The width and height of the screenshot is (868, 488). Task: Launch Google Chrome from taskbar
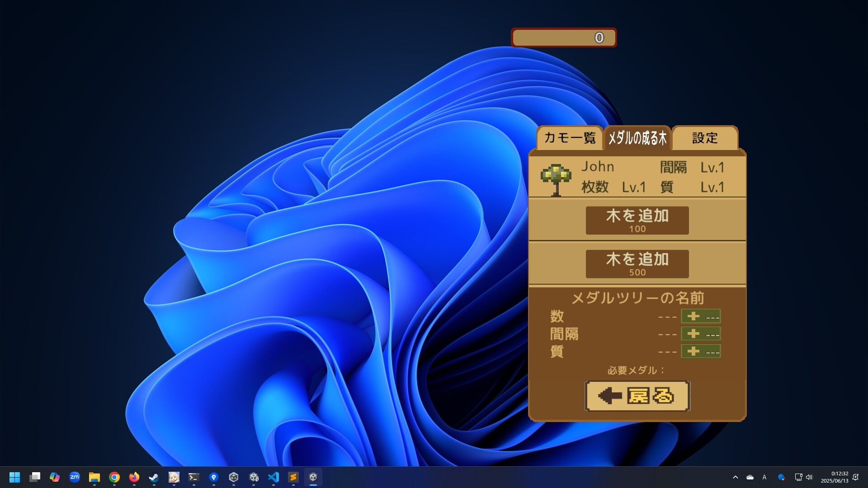coord(114,477)
